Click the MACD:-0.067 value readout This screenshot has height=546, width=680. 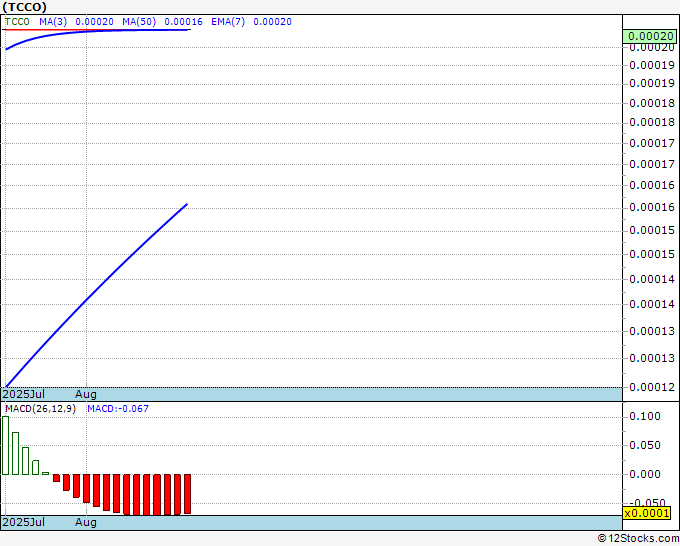click(x=118, y=409)
